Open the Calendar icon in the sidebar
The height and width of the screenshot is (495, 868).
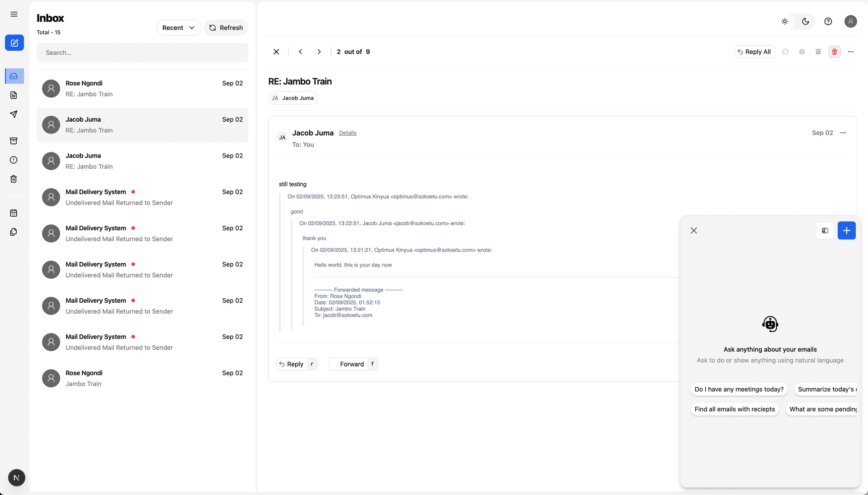[x=14, y=213]
